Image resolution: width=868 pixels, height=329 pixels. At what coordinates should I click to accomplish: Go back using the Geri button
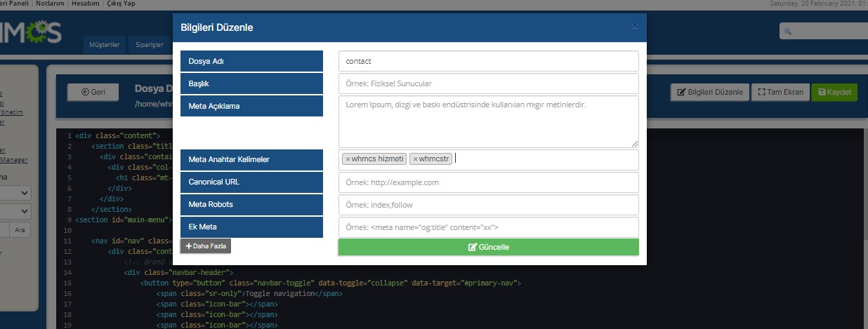(93, 92)
